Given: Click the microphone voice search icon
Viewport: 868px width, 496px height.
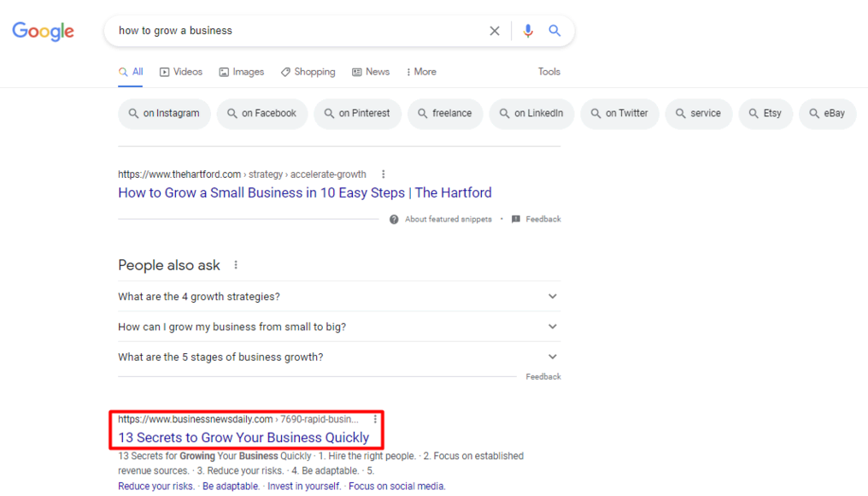Looking at the screenshot, I should pos(528,30).
